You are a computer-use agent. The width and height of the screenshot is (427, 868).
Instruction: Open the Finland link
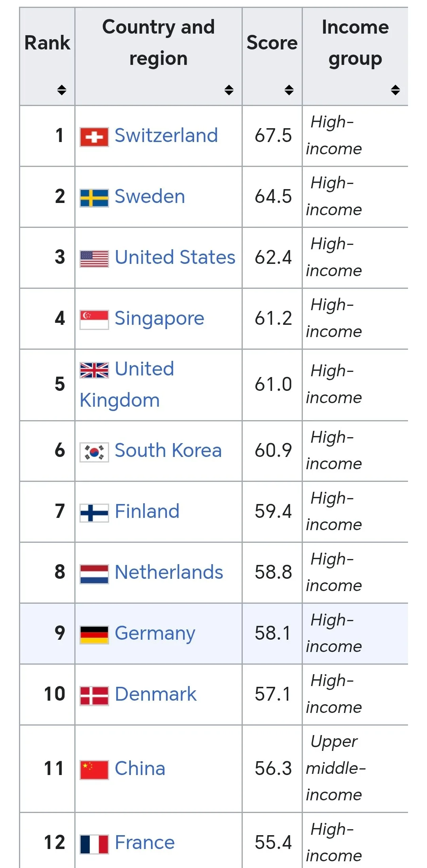click(x=147, y=512)
